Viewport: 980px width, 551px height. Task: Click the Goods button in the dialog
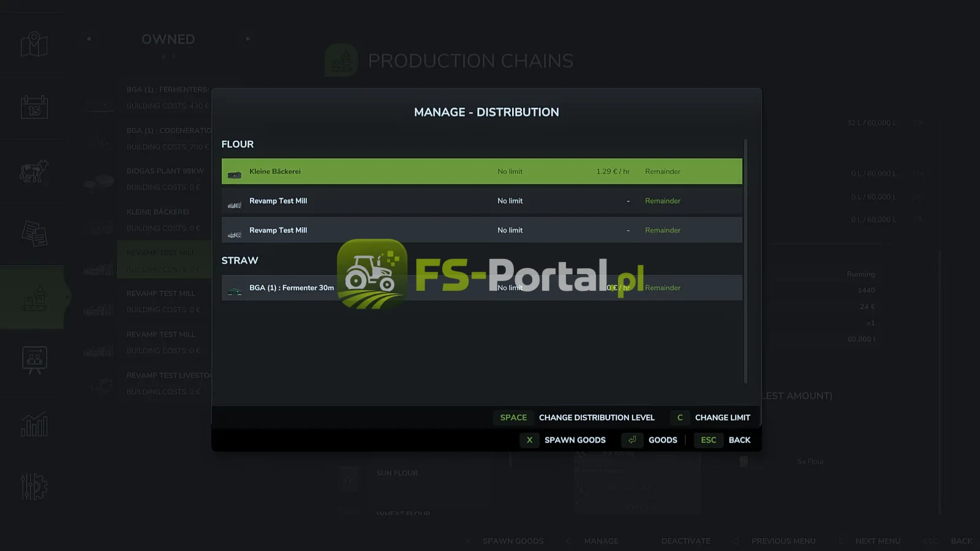[649, 440]
